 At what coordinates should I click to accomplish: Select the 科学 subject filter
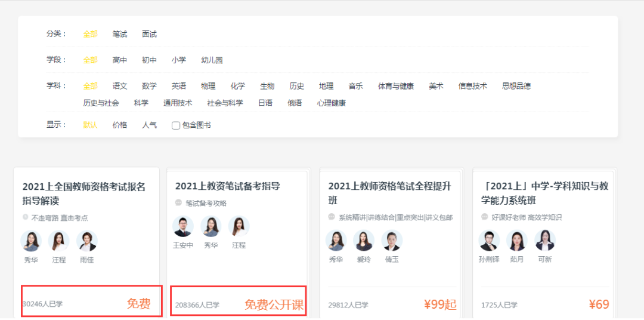141,103
